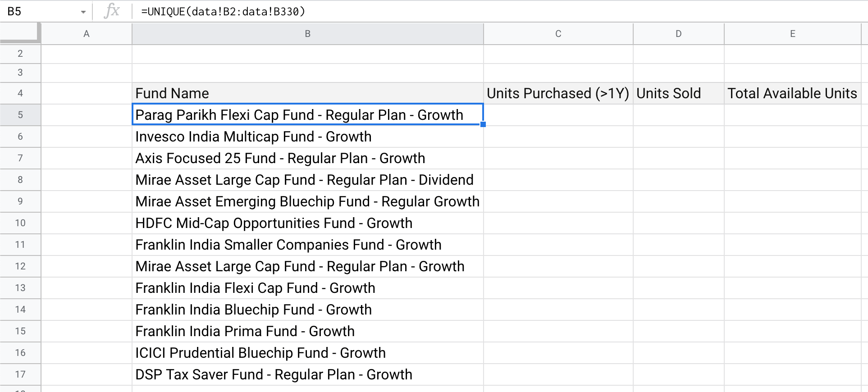Screen dimensions: 868x392
Task: Select 'HDFC Mid-Cap Opportunities Fund' cell
Action: [x=308, y=223]
